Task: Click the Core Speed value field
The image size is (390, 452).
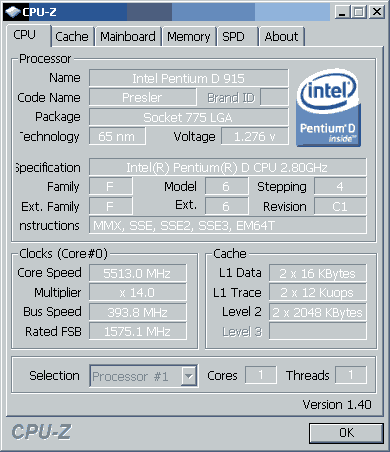Action: coord(138,273)
